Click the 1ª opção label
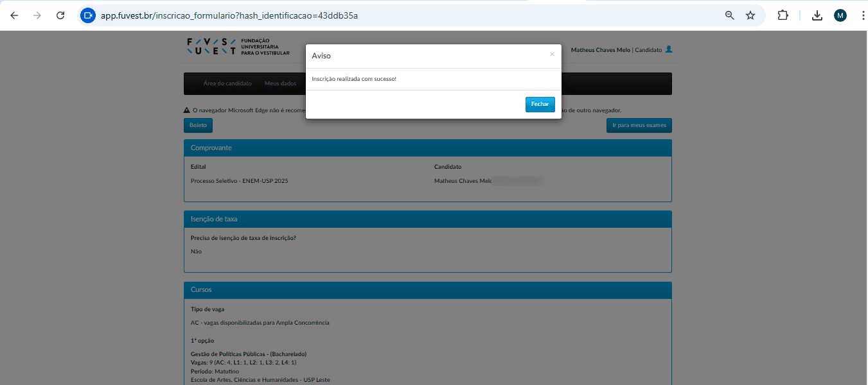Viewport: 868px width, 385px height. pyautogui.click(x=202, y=341)
